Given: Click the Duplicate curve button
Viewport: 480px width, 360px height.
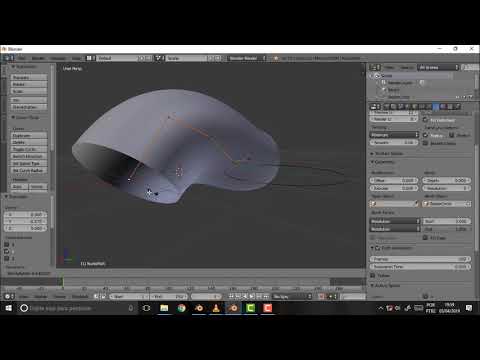Looking at the screenshot, I should click(x=29, y=136).
